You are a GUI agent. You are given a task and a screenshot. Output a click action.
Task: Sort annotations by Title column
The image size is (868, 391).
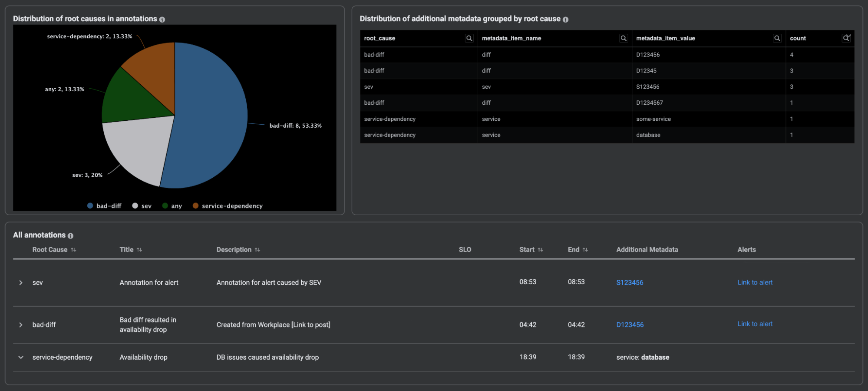pyautogui.click(x=140, y=249)
